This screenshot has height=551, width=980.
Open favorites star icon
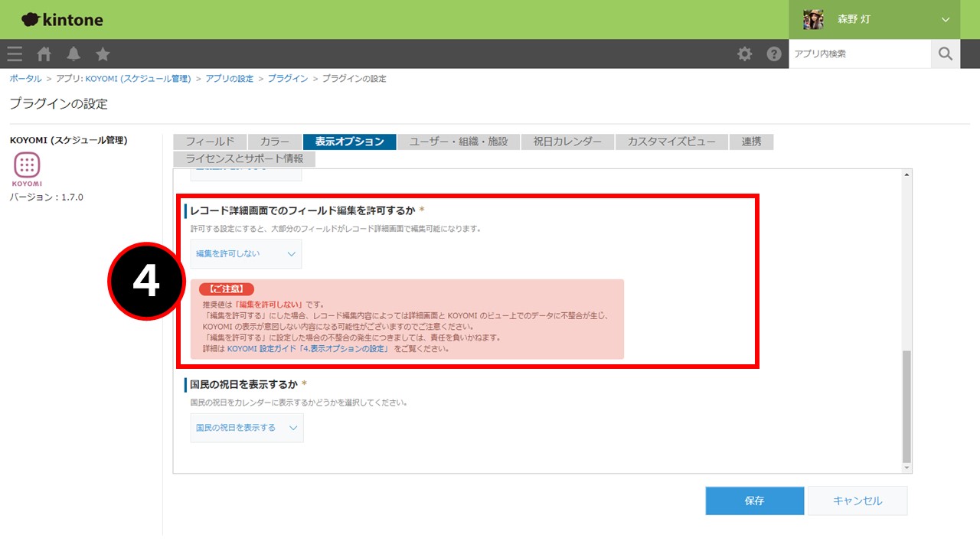point(103,54)
